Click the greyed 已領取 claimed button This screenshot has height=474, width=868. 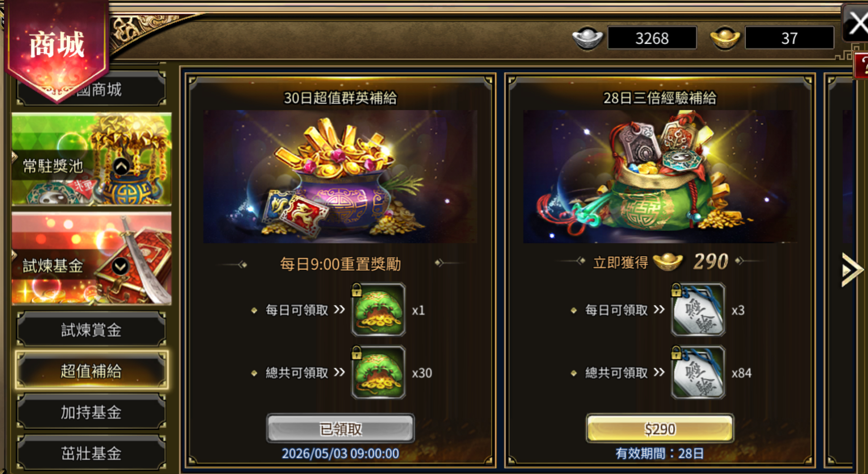click(340, 429)
